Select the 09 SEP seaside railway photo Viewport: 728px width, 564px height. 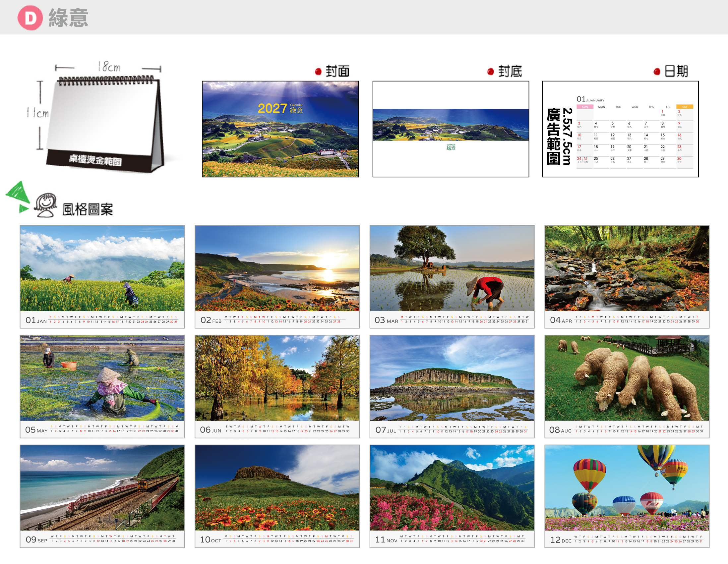pos(102,488)
